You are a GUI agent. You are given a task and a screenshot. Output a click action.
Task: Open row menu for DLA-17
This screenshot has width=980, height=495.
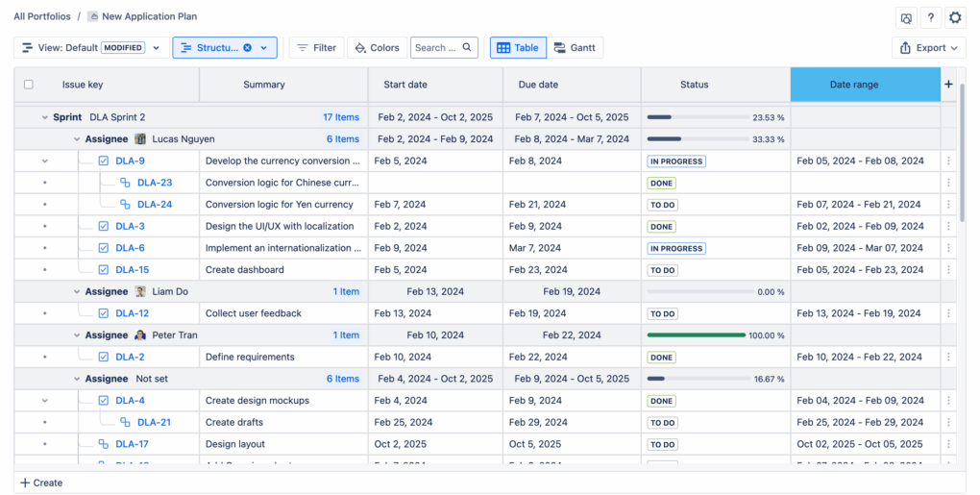948,444
